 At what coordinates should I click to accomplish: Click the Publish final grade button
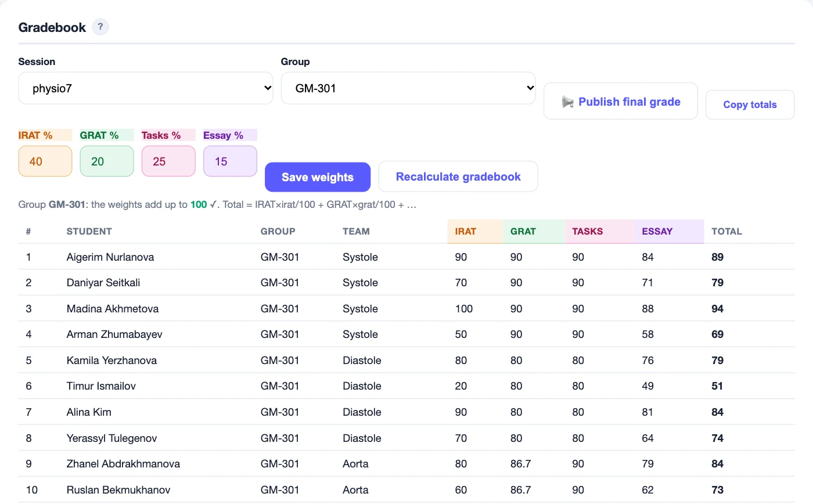click(620, 102)
